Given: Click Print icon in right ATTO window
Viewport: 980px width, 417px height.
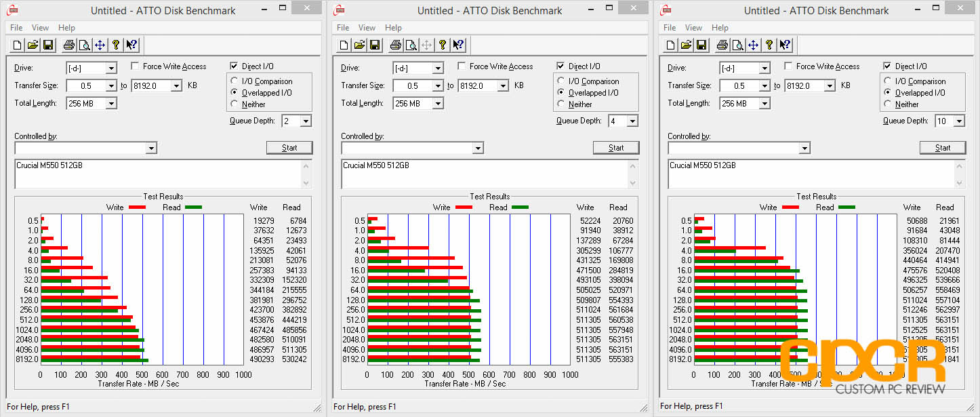Looking at the screenshot, I should [x=722, y=45].
